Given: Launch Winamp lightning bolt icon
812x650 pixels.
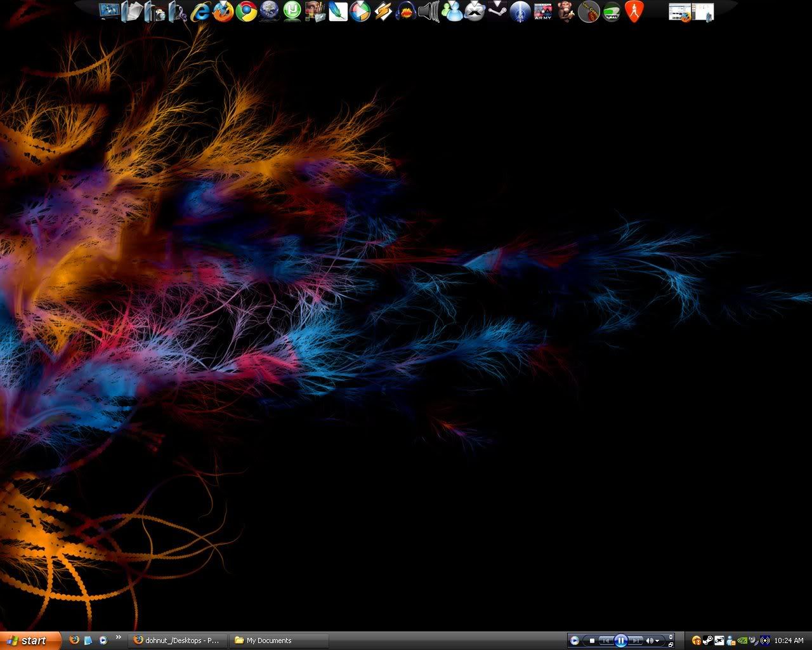Looking at the screenshot, I should [x=383, y=11].
